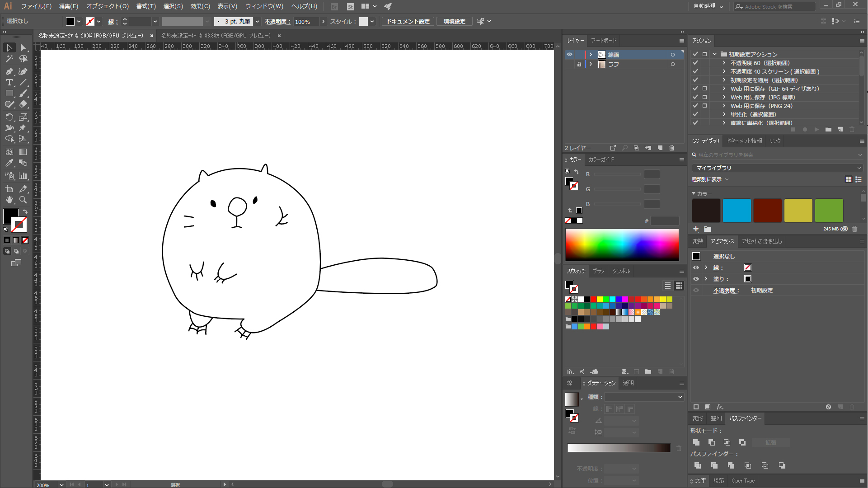The width and height of the screenshot is (868, 488).
Task: Click the delete layer trash icon
Action: click(x=672, y=148)
